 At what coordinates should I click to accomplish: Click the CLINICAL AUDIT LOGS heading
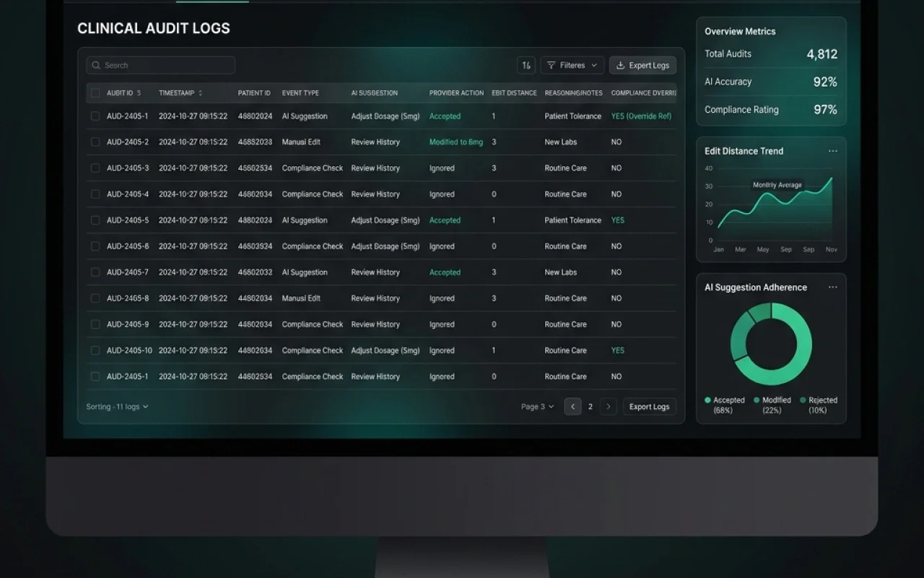[154, 29]
